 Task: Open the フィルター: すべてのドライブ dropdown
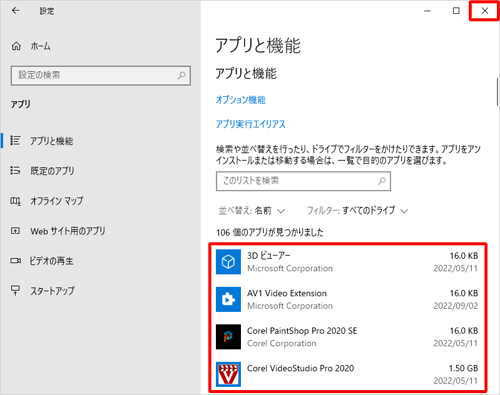click(357, 211)
